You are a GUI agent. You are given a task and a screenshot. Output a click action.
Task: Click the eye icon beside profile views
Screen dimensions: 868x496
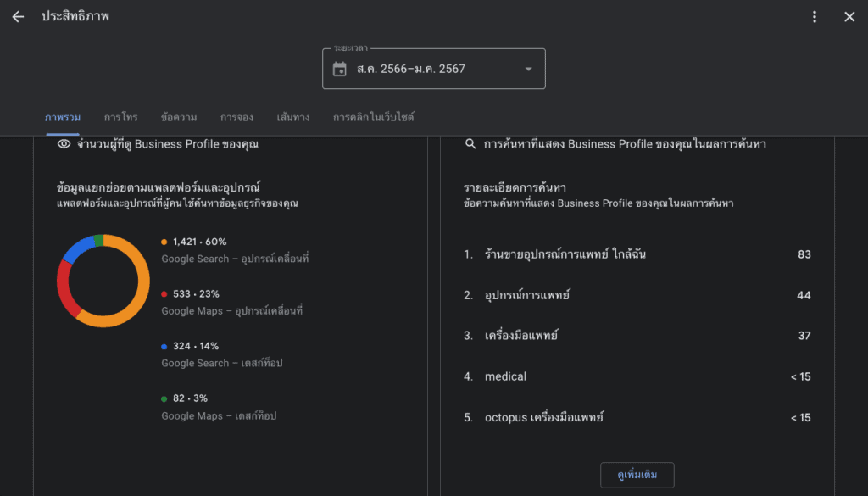click(x=64, y=145)
